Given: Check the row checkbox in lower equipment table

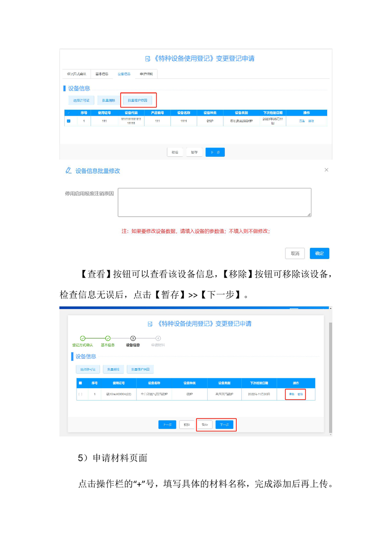Looking at the screenshot, I should point(80,394).
